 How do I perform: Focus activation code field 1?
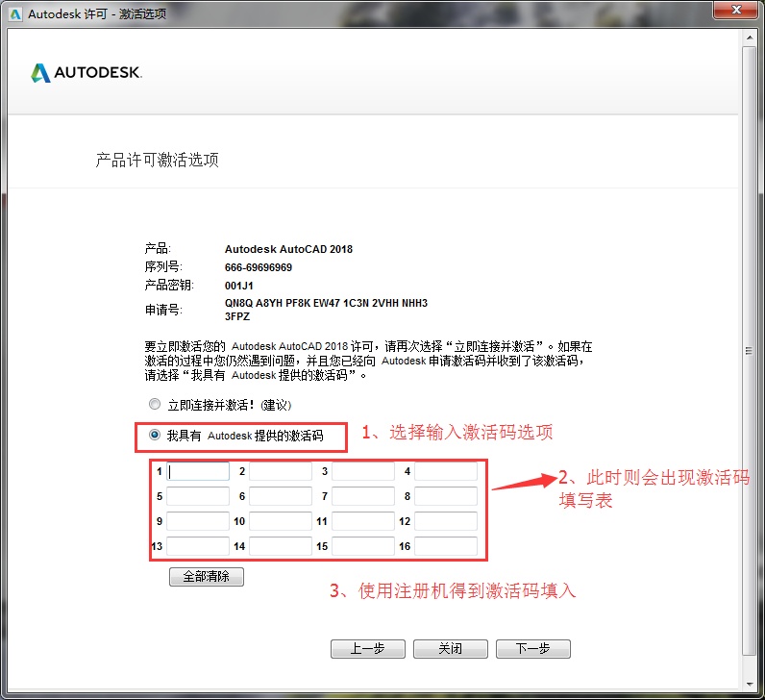(199, 471)
